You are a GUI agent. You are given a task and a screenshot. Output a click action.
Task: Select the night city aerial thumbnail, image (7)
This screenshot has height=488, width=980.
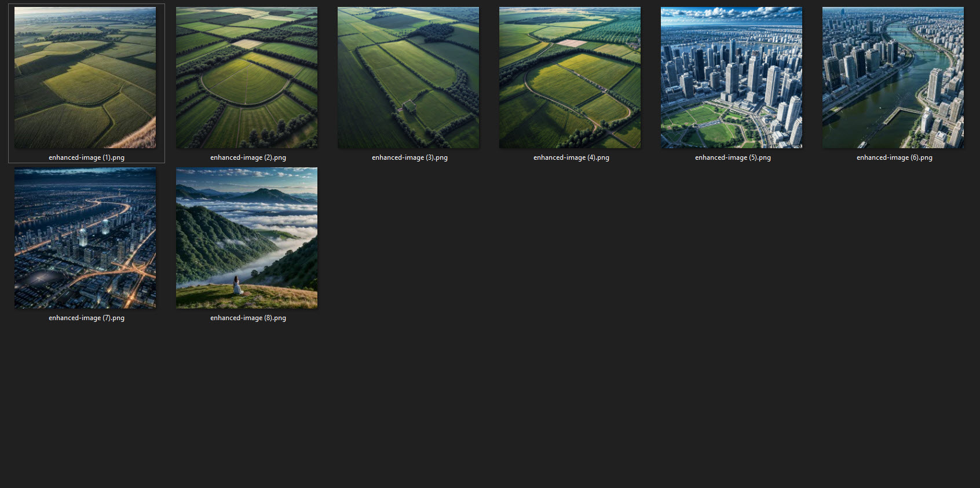85,238
